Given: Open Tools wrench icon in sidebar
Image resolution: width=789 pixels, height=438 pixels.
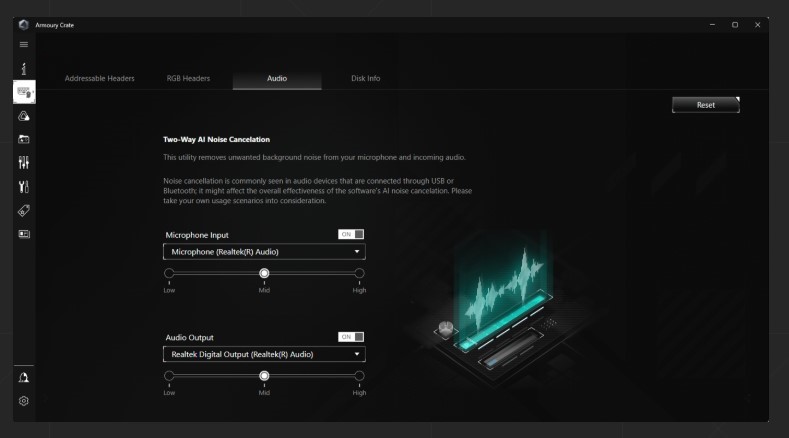Looking at the screenshot, I should tap(24, 187).
